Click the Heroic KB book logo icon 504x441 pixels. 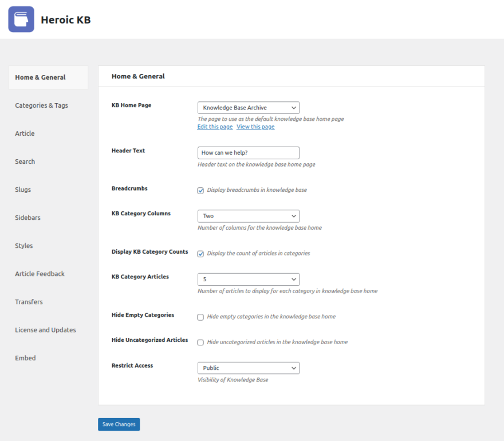(20, 19)
